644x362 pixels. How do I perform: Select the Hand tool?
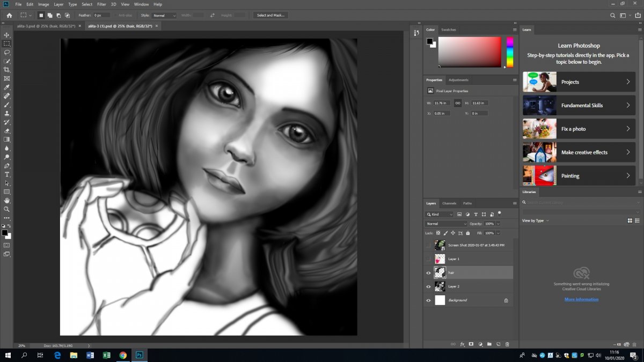point(7,201)
